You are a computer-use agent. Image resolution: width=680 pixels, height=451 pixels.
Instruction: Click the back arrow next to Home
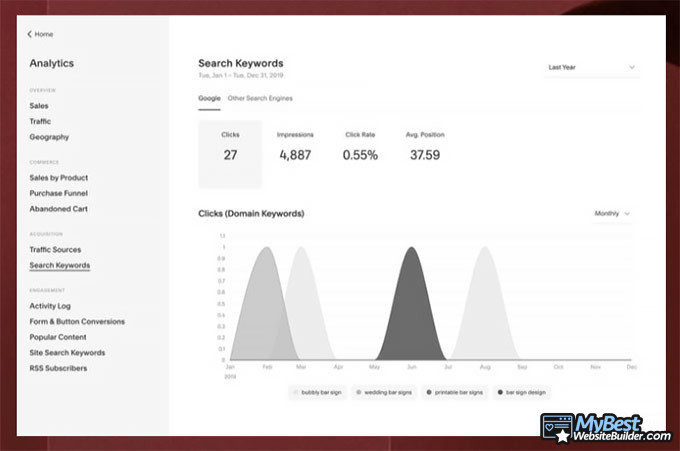[30, 34]
